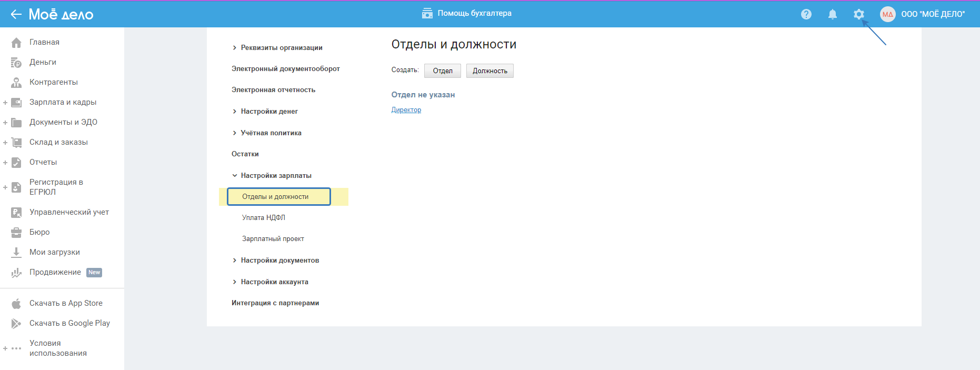Open the Директор position link
Viewport: 980px width, 370px height.
pos(406,110)
